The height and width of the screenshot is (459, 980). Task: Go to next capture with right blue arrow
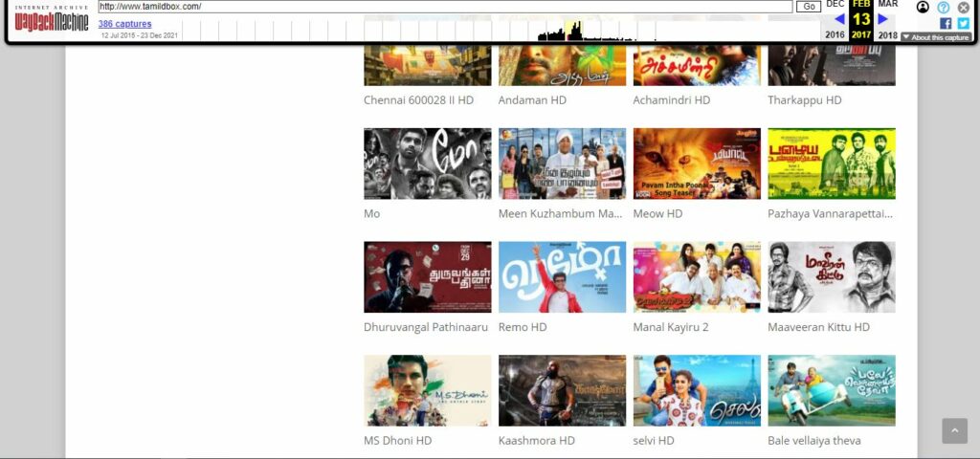[x=882, y=19]
